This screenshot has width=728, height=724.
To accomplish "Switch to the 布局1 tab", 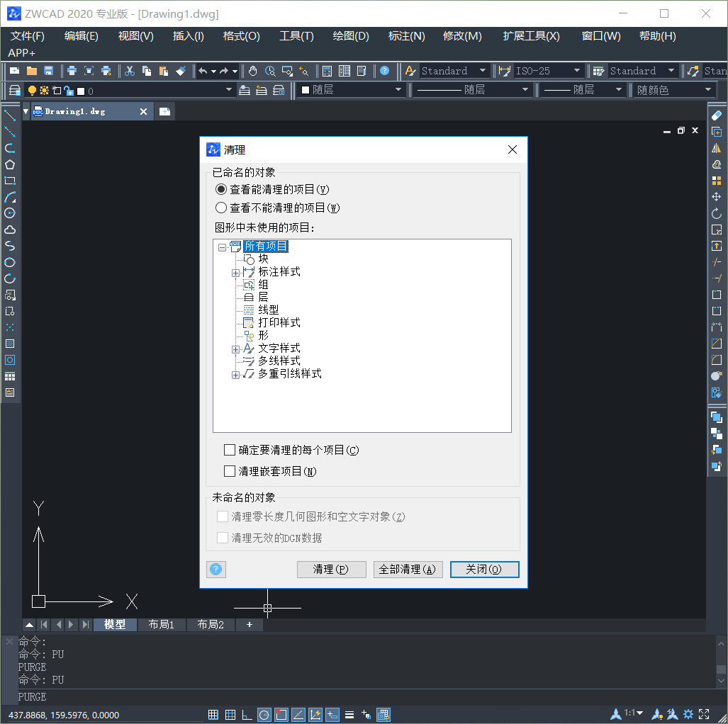I will click(161, 624).
